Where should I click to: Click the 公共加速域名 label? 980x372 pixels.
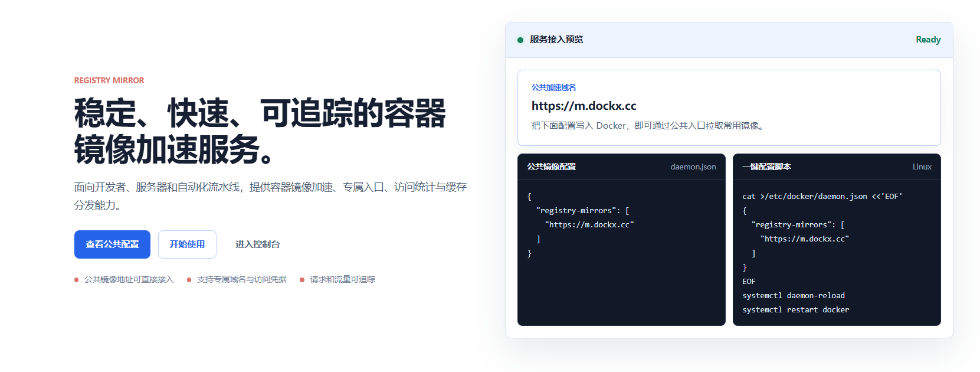553,87
